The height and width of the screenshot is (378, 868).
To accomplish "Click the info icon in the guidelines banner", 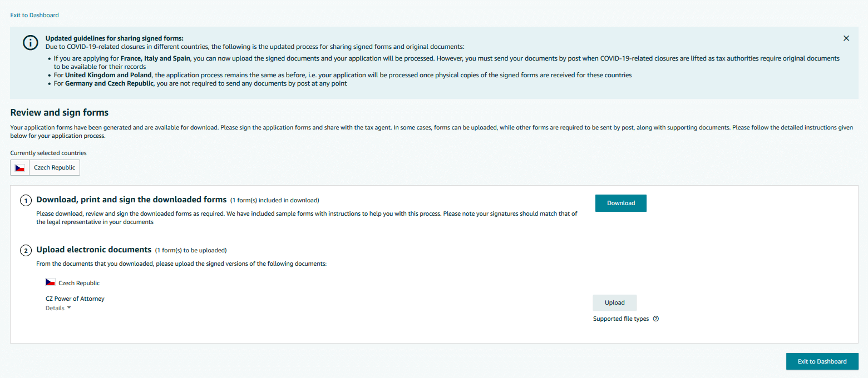I will point(30,43).
